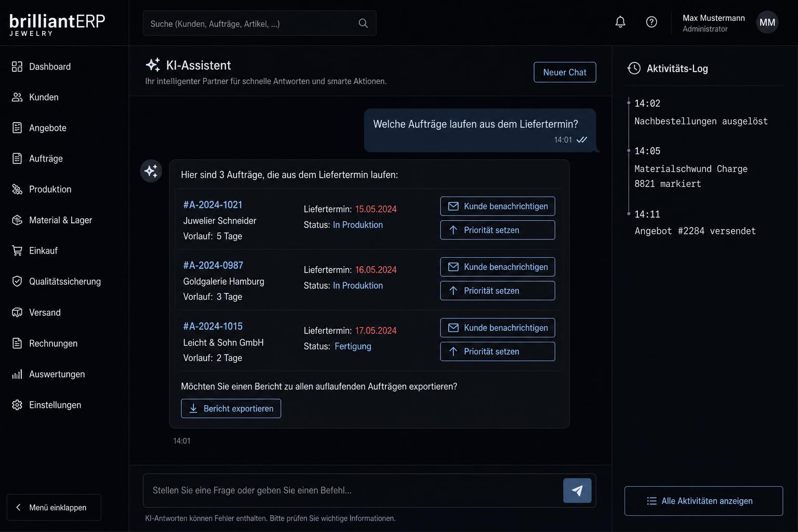
Task: Collapse sidebar via Menü einklappen
Action: click(54, 508)
